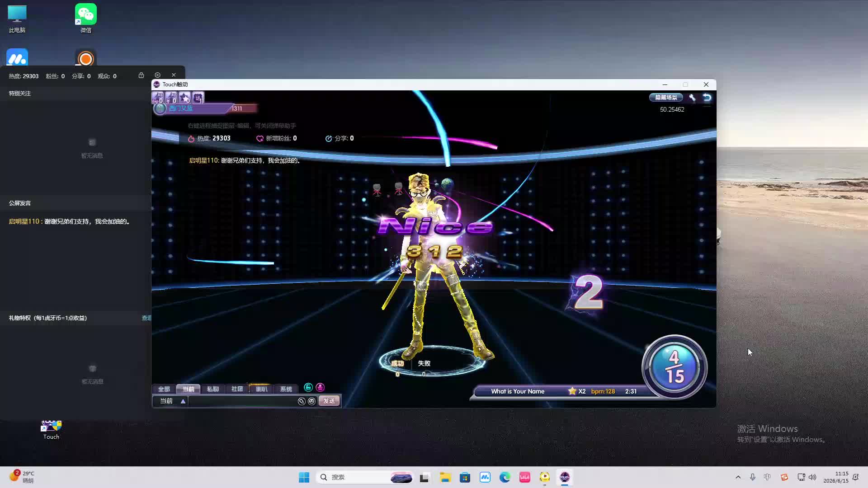Click player name 西门又蓝 score bar
The width and height of the screenshot is (868, 488).
point(206,108)
